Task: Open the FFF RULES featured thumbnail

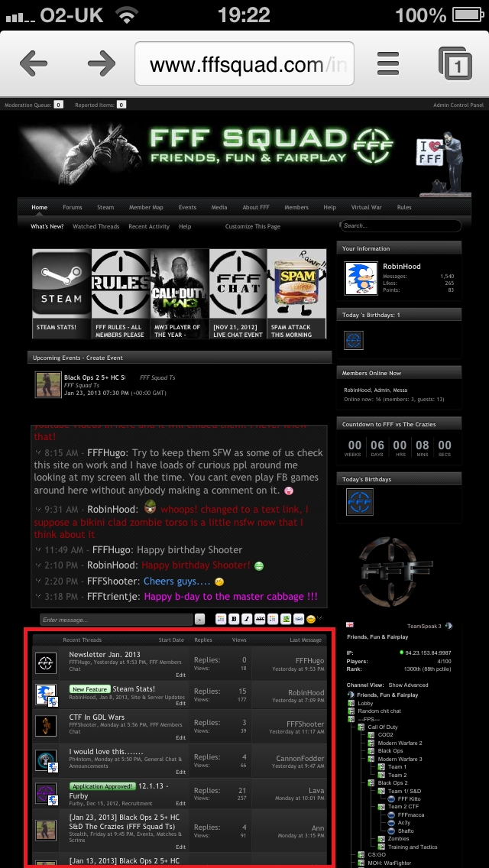Action: point(120,294)
